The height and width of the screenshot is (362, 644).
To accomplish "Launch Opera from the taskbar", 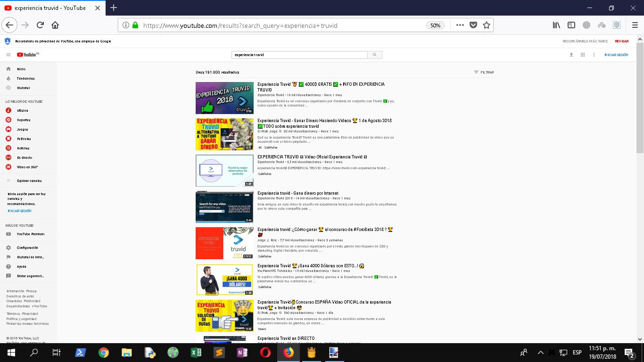I will click(x=265, y=352).
